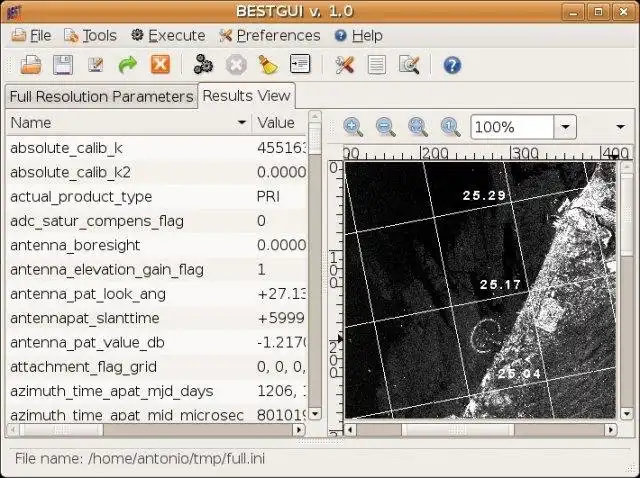Click the orange X close-file icon

coord(159,65)
